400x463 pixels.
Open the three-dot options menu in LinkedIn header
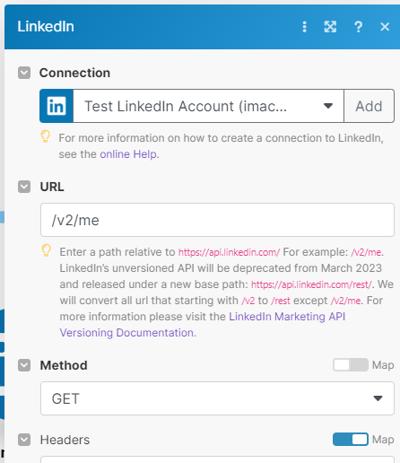(304, 27)
